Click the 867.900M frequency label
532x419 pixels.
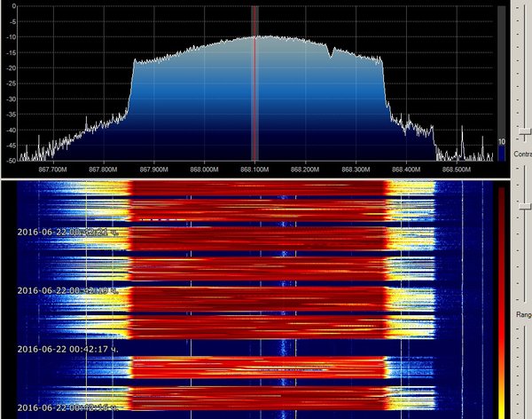pos(153,170)
